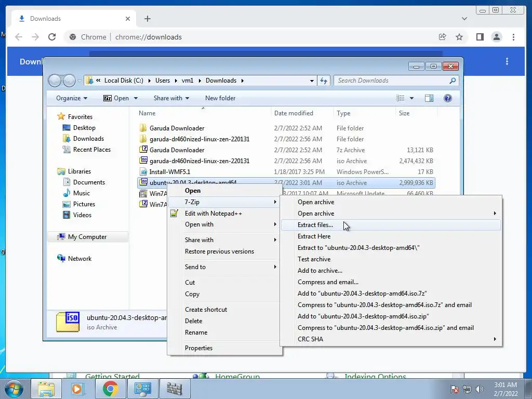Open Downloads page three-dot more actions

pos(507,61)
